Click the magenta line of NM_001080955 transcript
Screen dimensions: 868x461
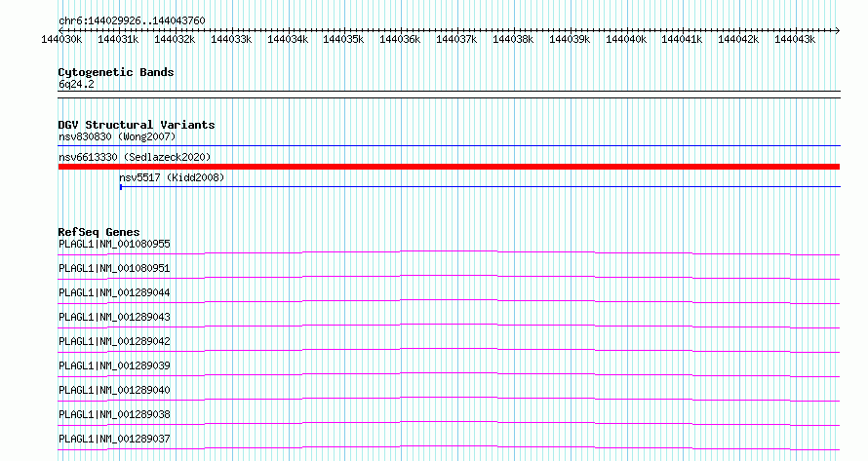449,252
